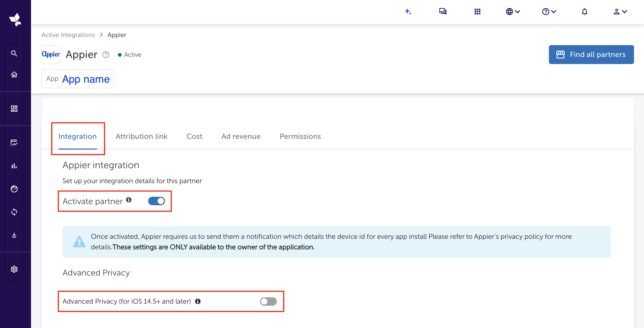This screenshot has height=328, width=644.
Task: Go to home via sidebar icon
Action: click(14, 75)
